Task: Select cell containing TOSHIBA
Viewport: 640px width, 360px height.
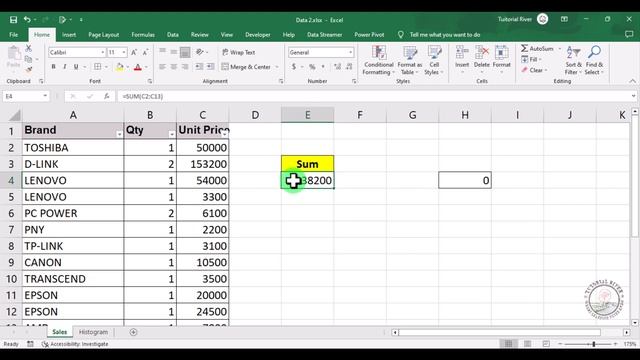Action: point(73,147)
